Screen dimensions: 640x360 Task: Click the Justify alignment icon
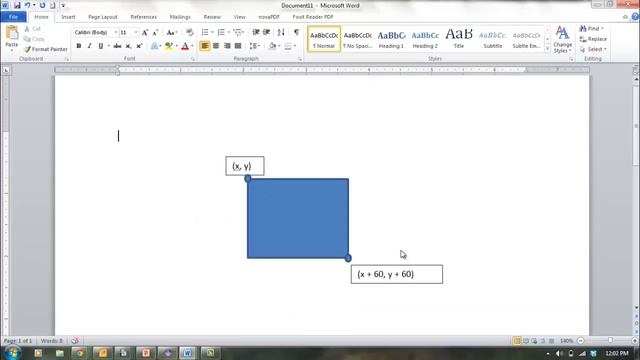238,46
